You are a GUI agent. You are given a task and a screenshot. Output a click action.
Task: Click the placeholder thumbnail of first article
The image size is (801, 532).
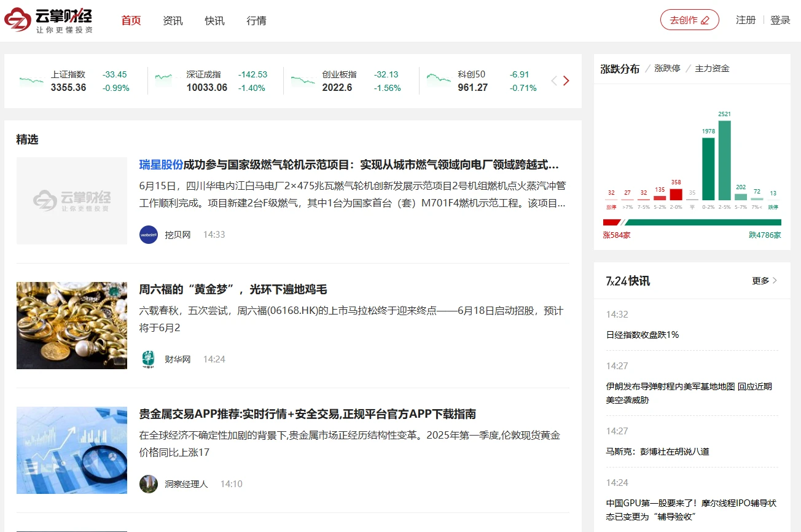72,201
